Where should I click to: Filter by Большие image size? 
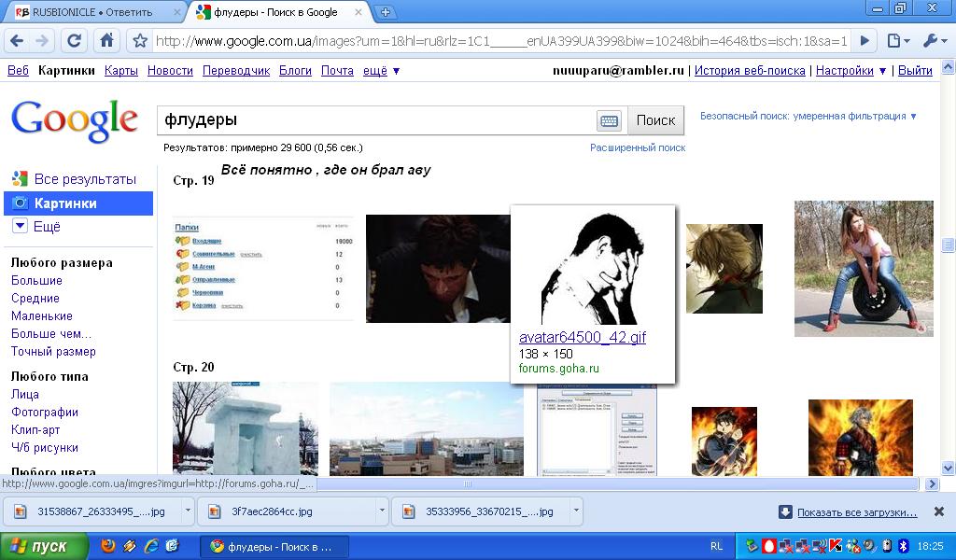click(x=36, y=280)
